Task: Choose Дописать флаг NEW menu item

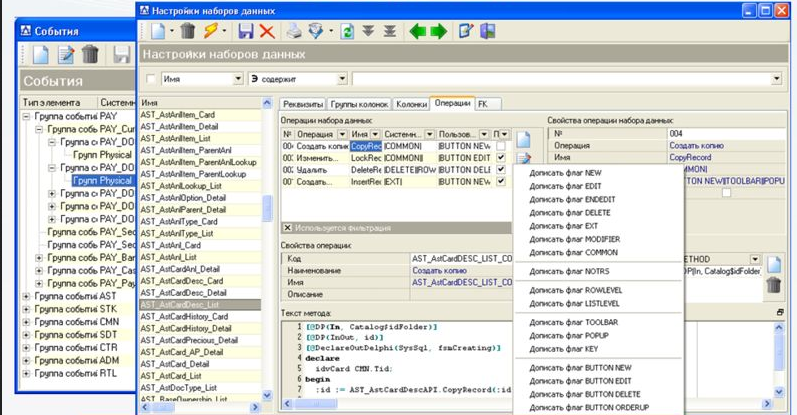Action: coord(565,173)
